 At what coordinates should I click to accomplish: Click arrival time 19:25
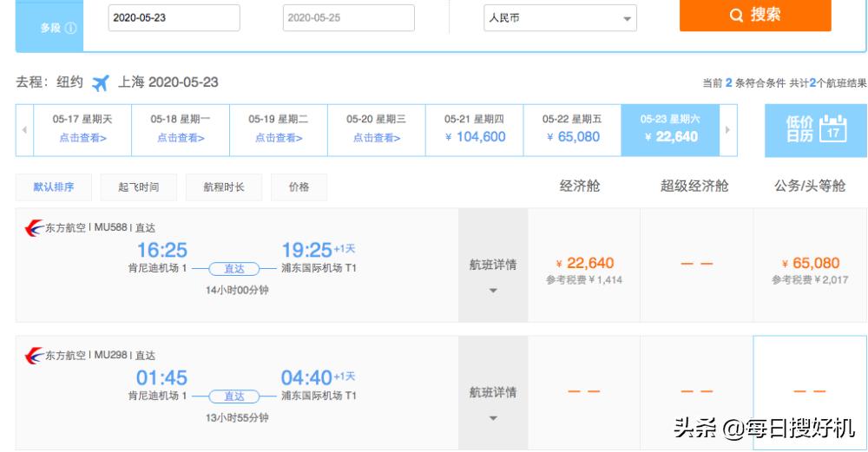(x=306, y=250)
